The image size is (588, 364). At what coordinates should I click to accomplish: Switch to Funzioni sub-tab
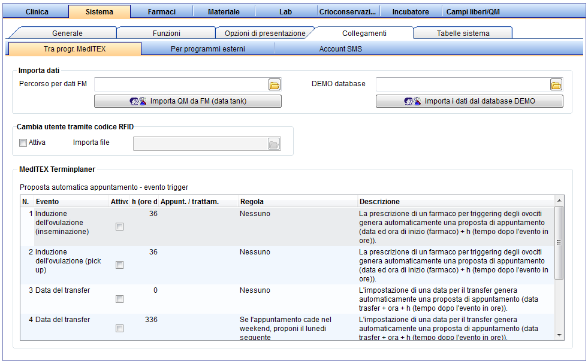pos(167,34)
